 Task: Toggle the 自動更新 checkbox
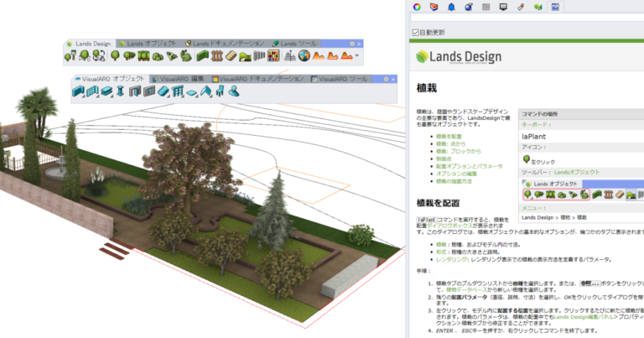click(415, 32)
